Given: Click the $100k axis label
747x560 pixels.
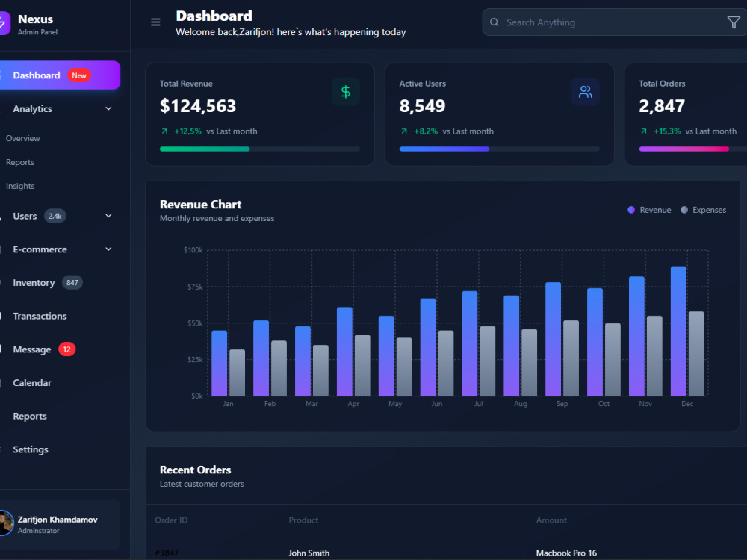Looking at the screenshot, I should tap(193, 250).
